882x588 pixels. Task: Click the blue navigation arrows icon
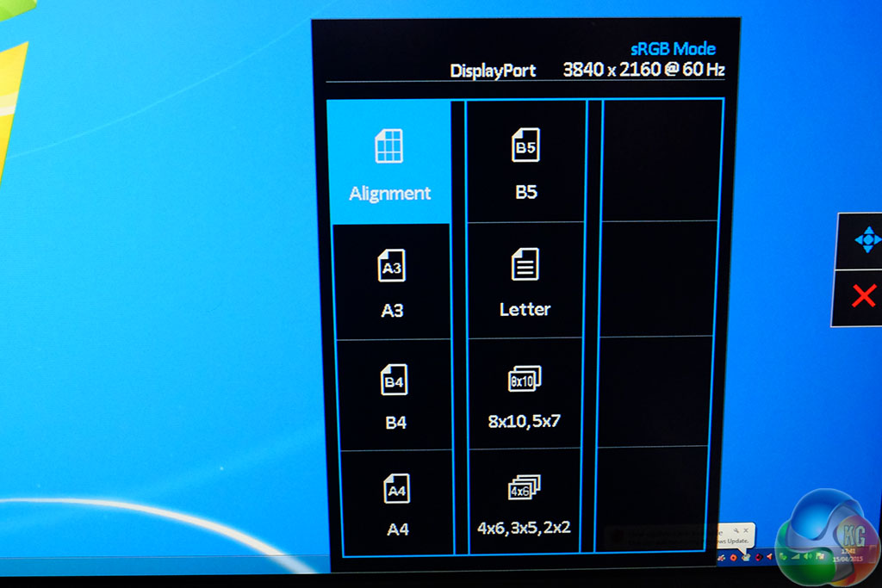(x=866, y=240)
